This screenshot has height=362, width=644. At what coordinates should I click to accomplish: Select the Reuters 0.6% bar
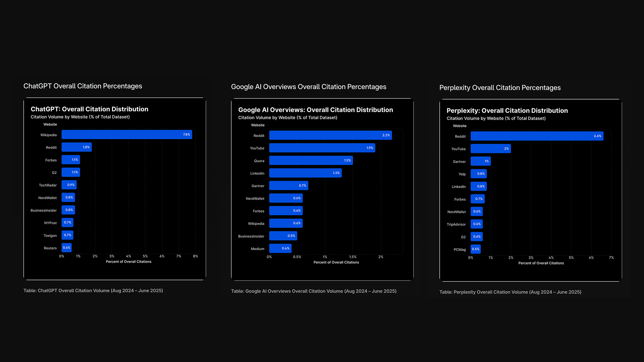(x=67, y=248)
